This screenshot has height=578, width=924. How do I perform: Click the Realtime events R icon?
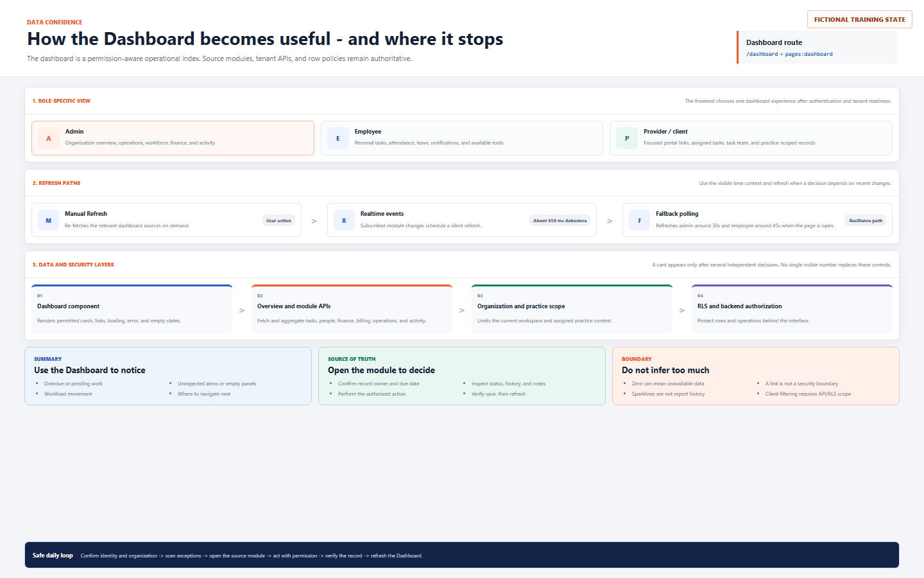click(344, 220)
